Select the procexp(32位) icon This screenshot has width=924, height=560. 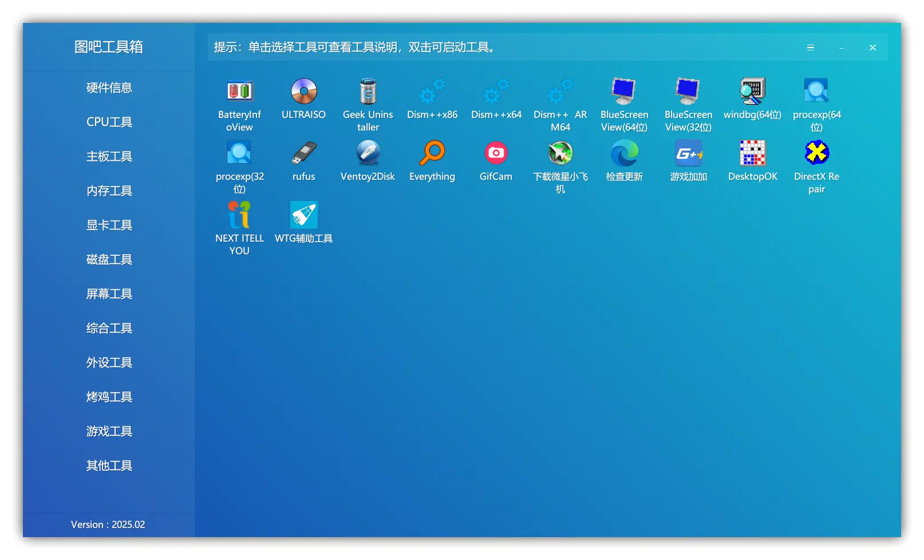tap(239, 153)
